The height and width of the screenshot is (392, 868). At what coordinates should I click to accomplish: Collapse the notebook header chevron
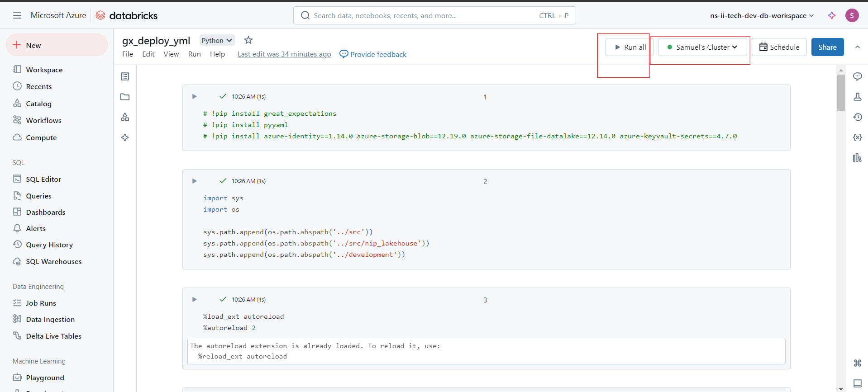(857, 47)
